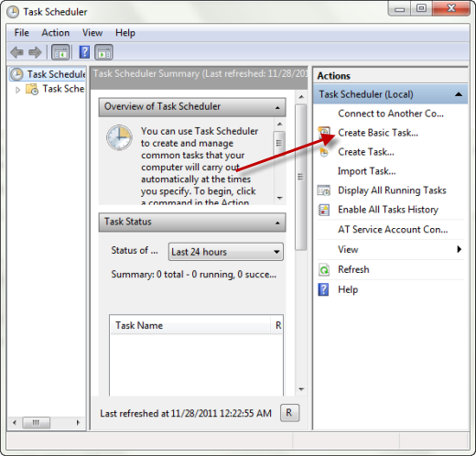Screen dimensions: 476x456
Task: Click Connect to Another Computer action
Action: pos(391,114)
